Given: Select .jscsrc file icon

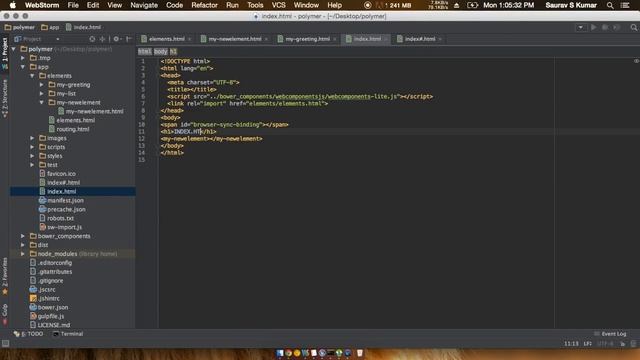Looking at the screenshot, I should click(x=33, y=290).
